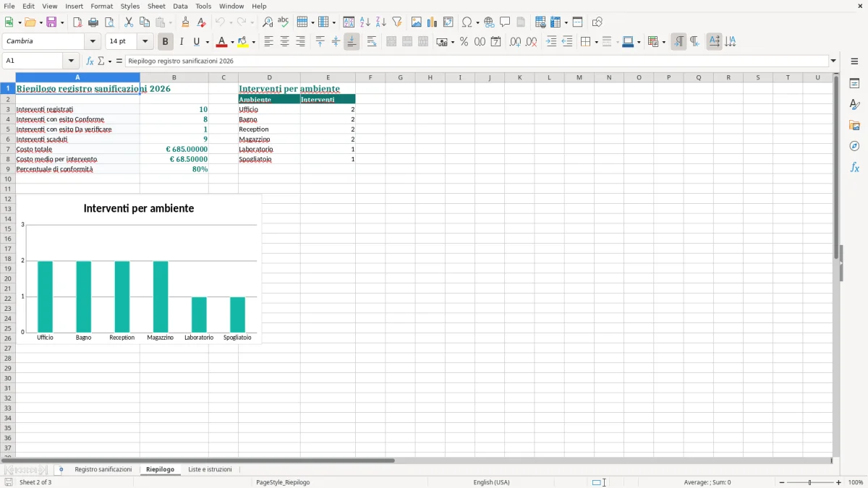Click English (USA) language in status bar
868x488 pixels.
coord(491,482)
